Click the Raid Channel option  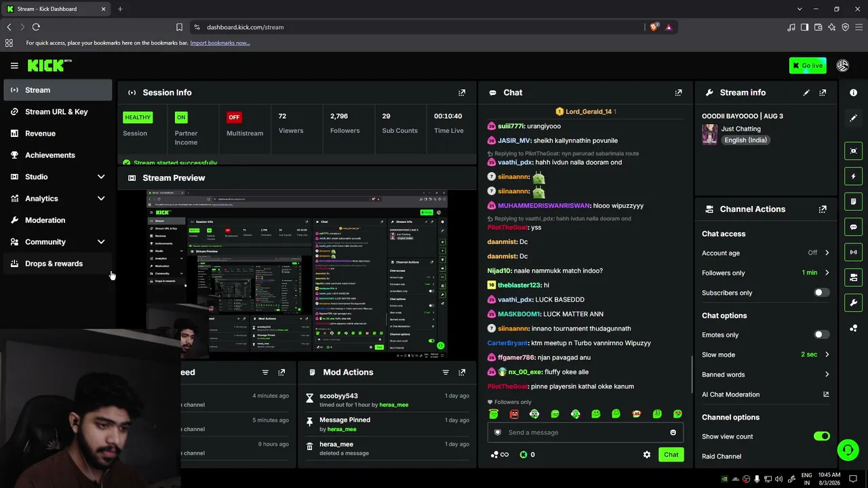click(x=722, y=456)
